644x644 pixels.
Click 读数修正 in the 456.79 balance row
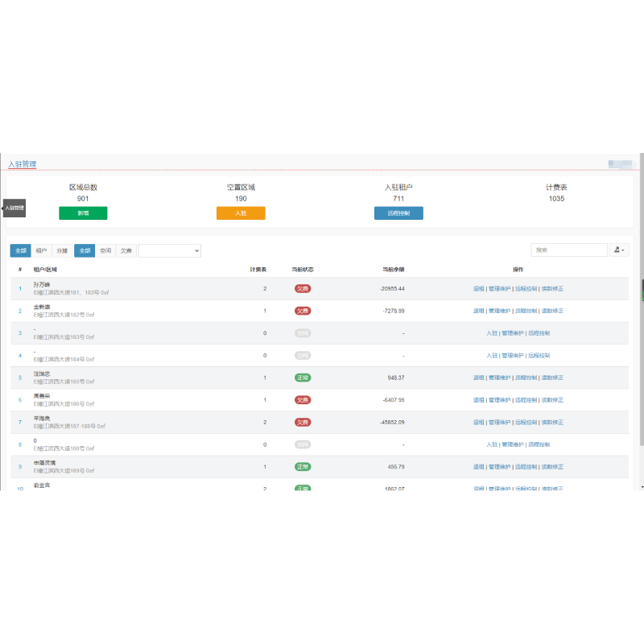pos(552,467)
